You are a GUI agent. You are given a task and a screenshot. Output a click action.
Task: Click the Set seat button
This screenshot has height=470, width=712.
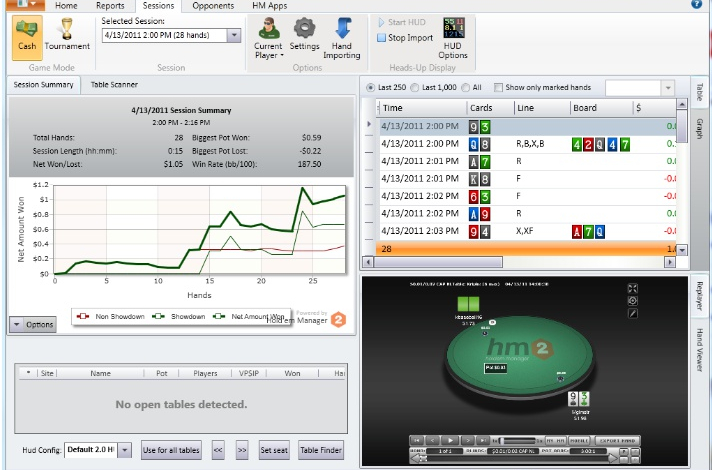(x=274, y=450)
